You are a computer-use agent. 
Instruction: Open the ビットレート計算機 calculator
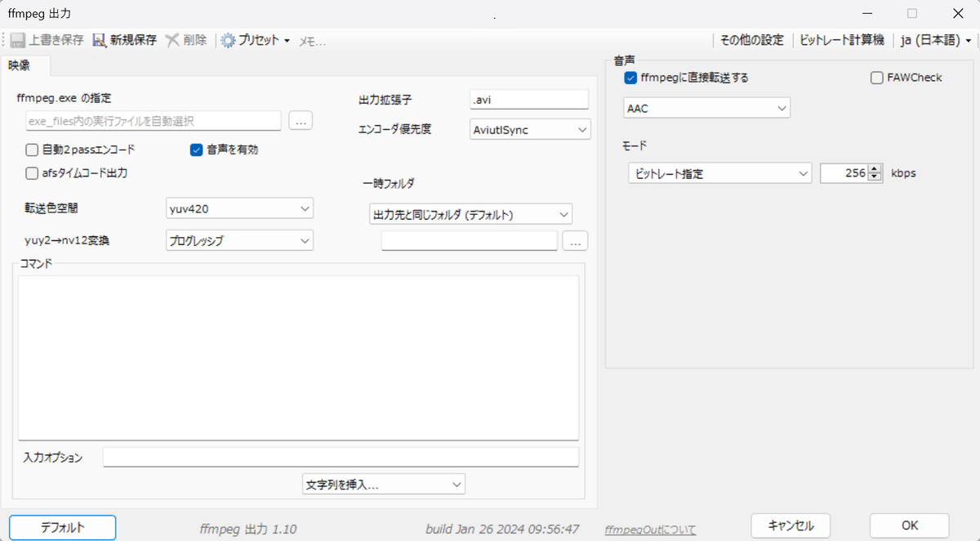pos(841,40)
